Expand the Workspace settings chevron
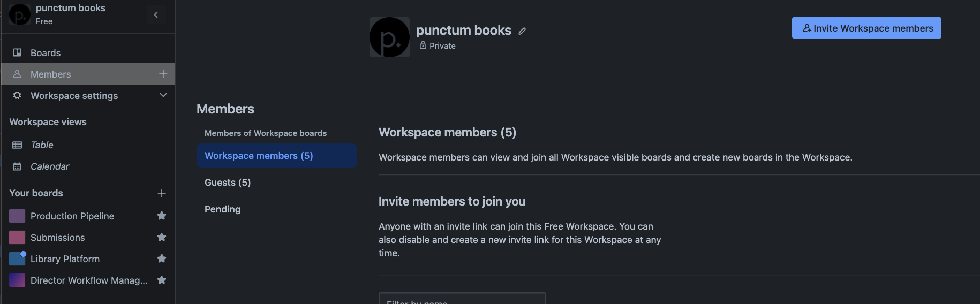The image size is (980, 304). 163,95
